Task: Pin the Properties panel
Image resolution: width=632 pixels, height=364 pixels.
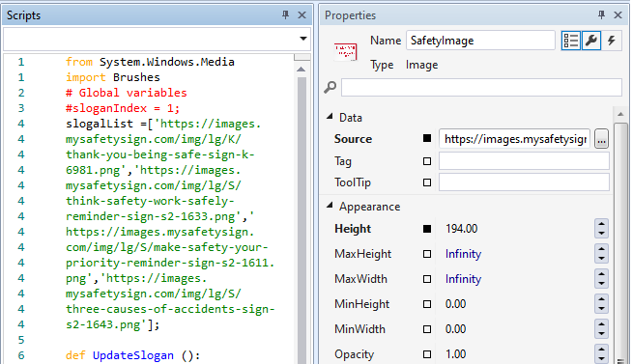Action: 601,14
